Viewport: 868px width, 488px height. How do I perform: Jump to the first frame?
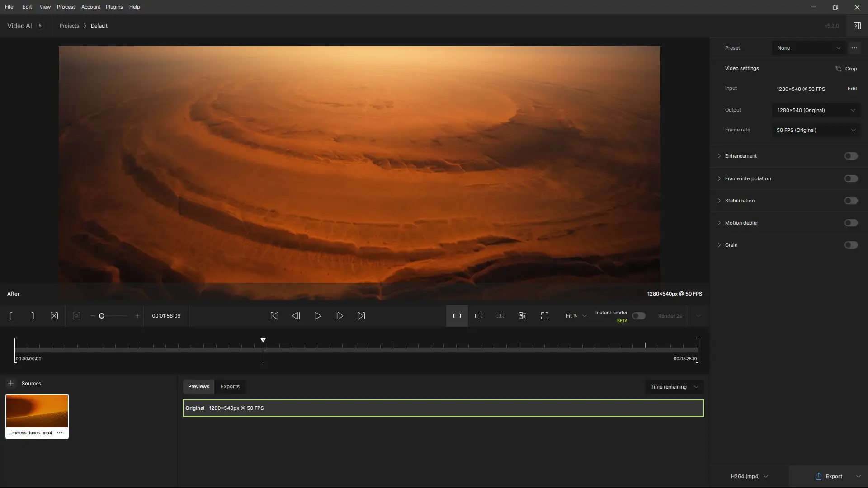[x=274, y=316]
